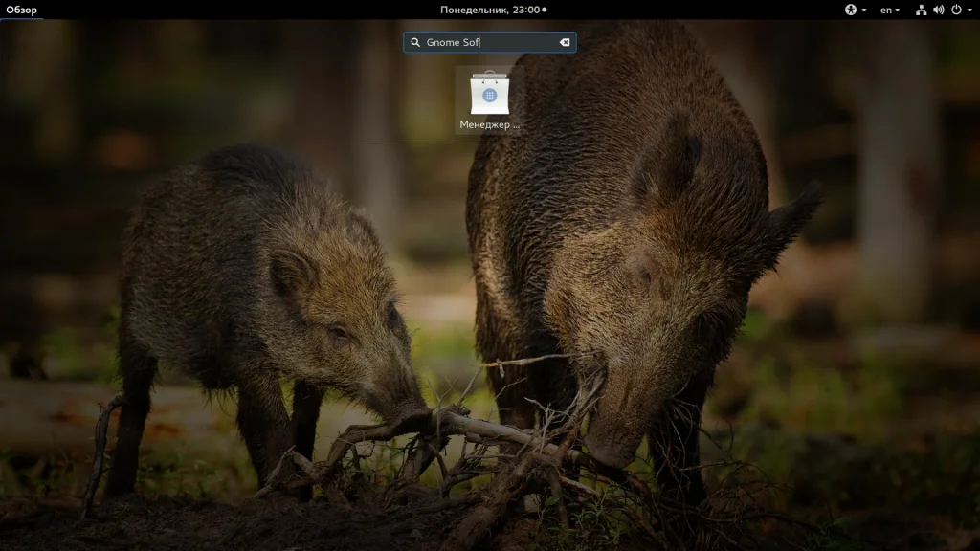Click the magnifier icon in search box

pyautogui.click(x=415, y=42)
